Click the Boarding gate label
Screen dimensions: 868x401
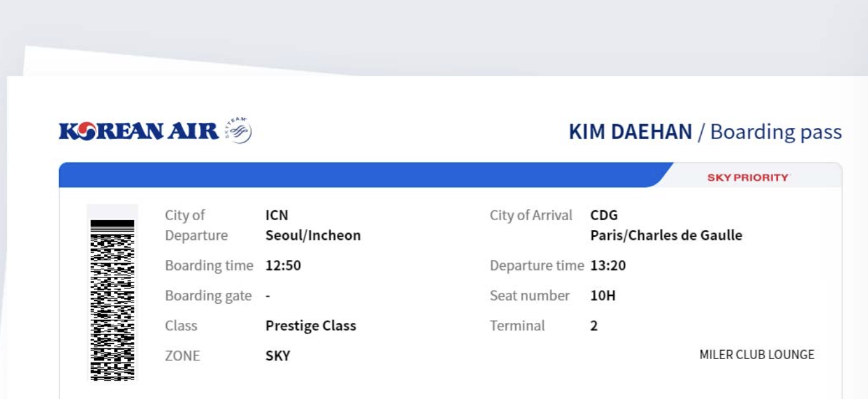(x=208, y=296)
